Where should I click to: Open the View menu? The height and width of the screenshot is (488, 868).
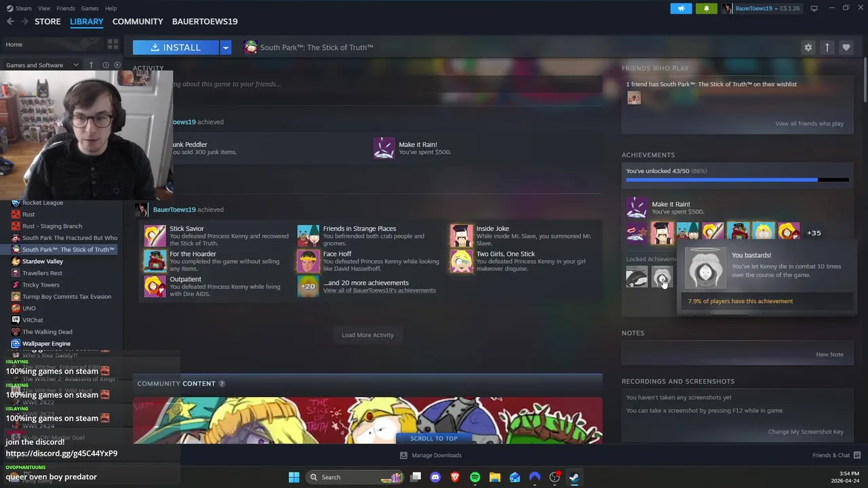click(x=44, y=8)
